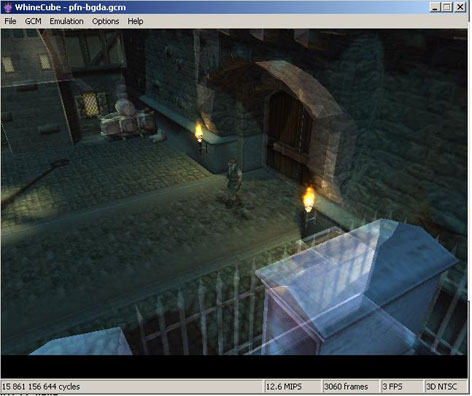Open the Help menu
The image size is (472, 396).
(x=135, y=21)
